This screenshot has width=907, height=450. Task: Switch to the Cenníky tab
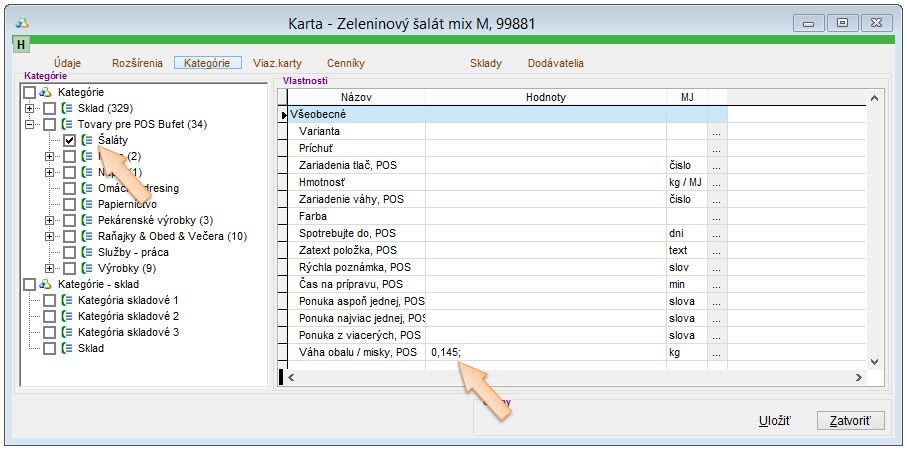(x=345, y=63)
